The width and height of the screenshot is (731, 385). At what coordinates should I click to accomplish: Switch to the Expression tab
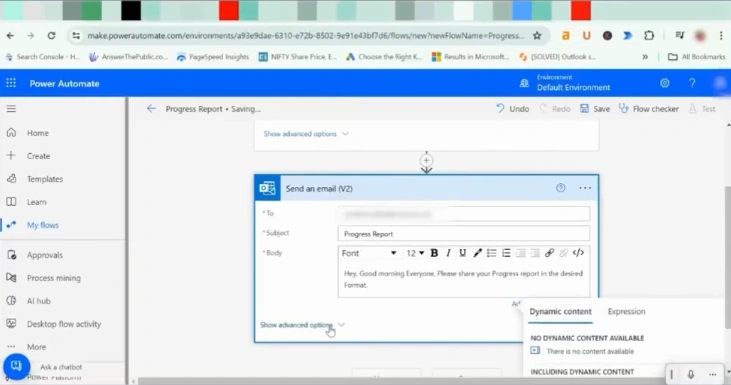[x=626, y=311]
